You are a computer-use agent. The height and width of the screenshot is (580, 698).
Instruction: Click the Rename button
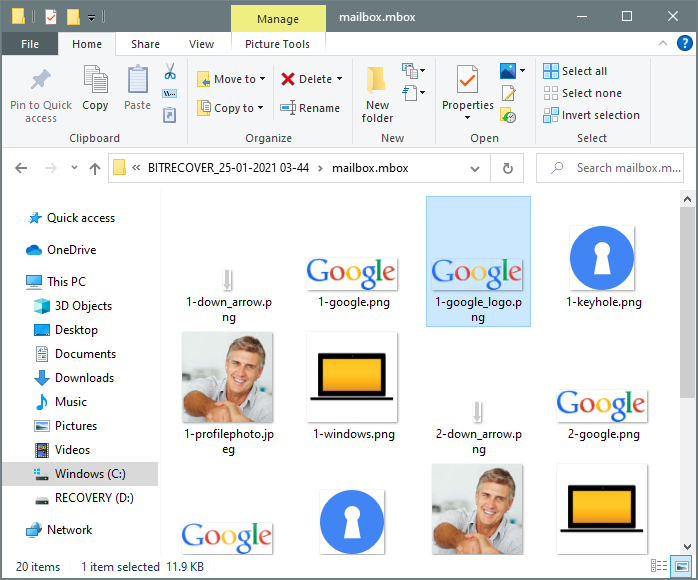[310, 108]
